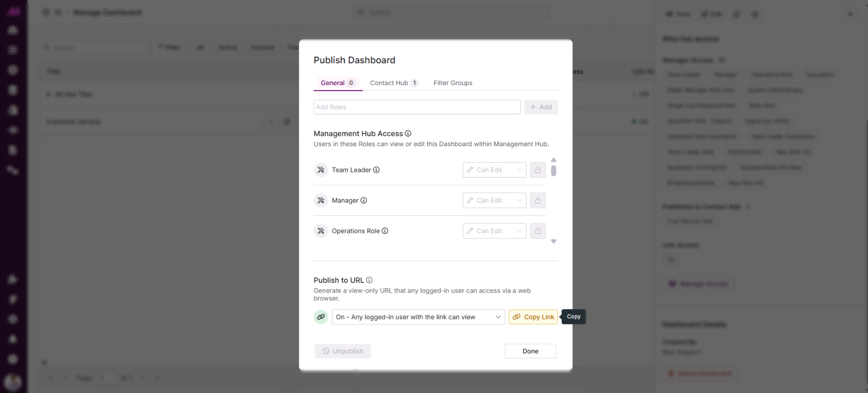
Task: Open Team Leader Can Edit dropdown
Action: (x=494, y=170)
